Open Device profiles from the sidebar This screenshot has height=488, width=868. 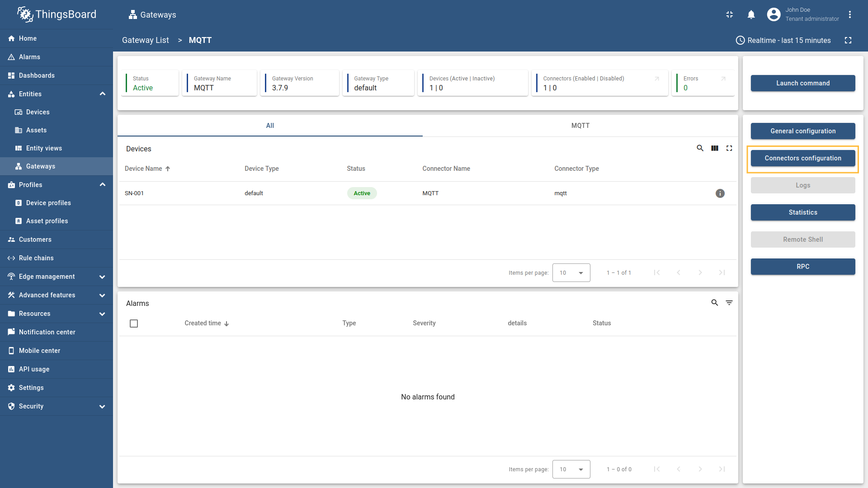tap(48, 203)
